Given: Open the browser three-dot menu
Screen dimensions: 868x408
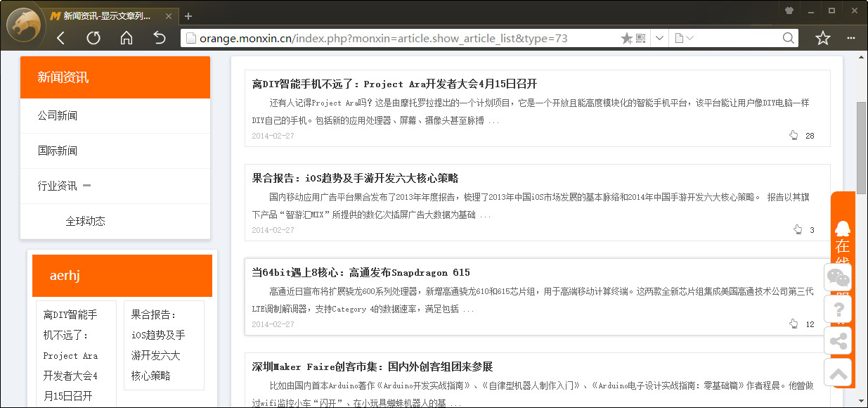Looking at the screenshot, I should click(852, 38).
